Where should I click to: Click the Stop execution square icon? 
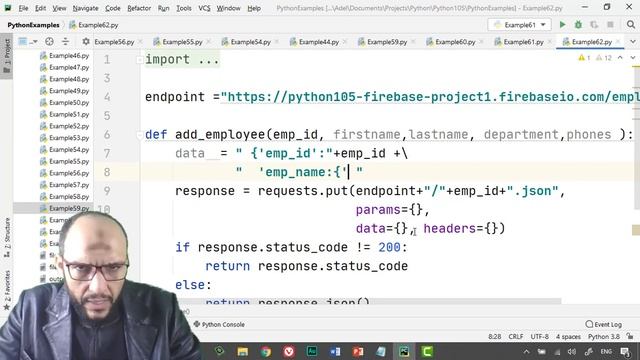610,25
